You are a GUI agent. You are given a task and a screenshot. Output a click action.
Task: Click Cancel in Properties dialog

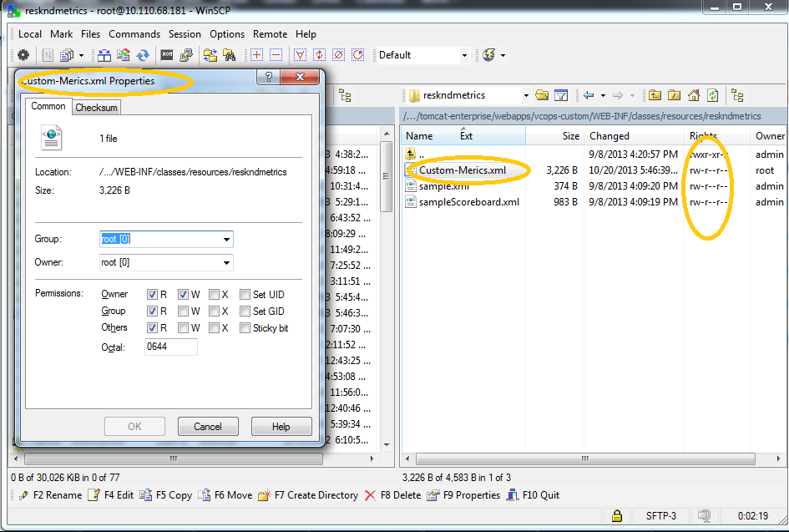(x=208, y=426)
